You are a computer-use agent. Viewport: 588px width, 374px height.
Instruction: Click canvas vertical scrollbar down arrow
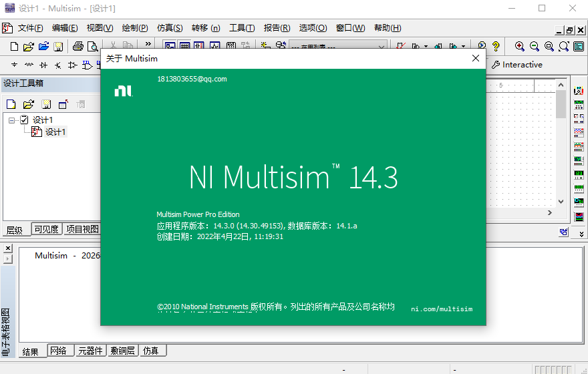point(561,202)
